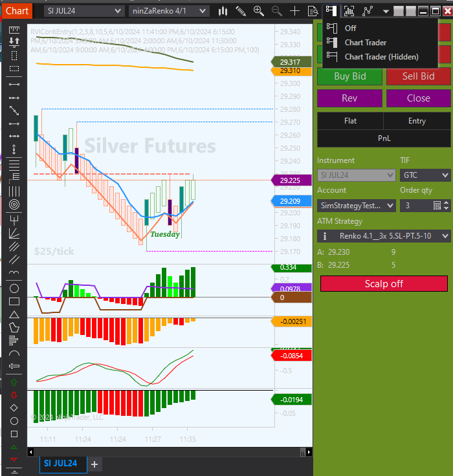Click the Chart Trader toolbar icon
Screen dimensions: 453x476
click(x=331, y=11)
